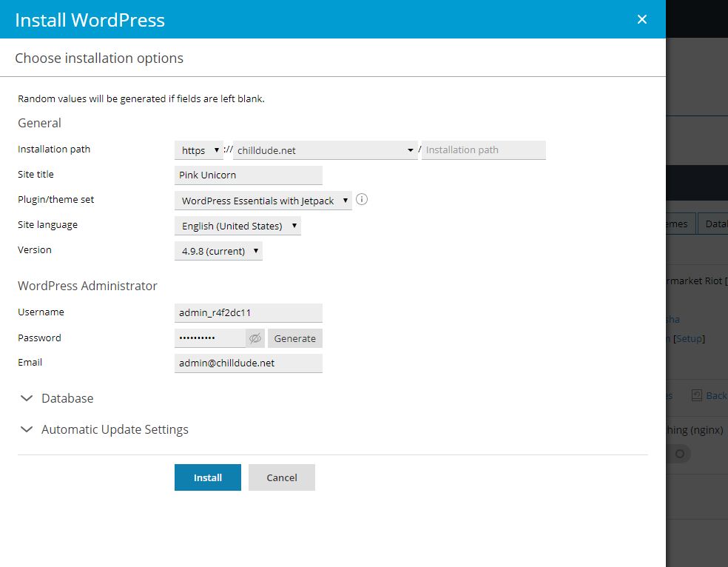Edit the Site title field
The width and height of the screenshot is (728, 567).
tap(249, 175)
